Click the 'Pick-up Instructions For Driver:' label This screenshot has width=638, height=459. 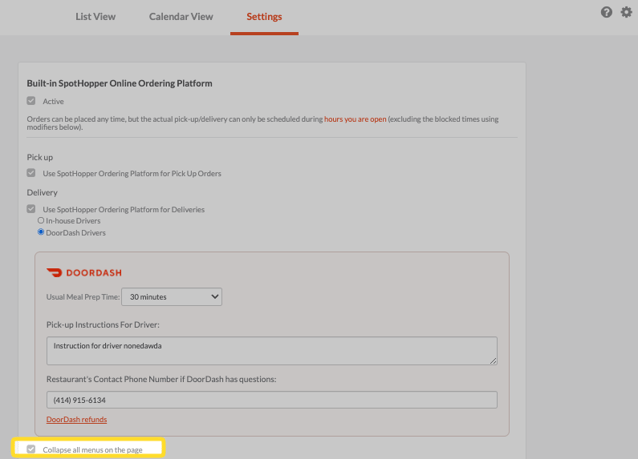point(103,325)
